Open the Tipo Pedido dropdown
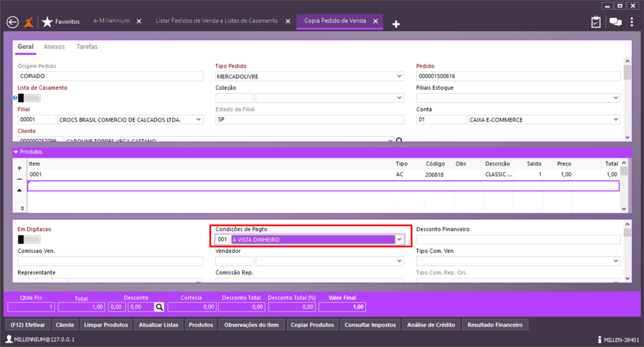Image resolution: width=644 pixels, height=347 pixels. click(x=399, y=76)
